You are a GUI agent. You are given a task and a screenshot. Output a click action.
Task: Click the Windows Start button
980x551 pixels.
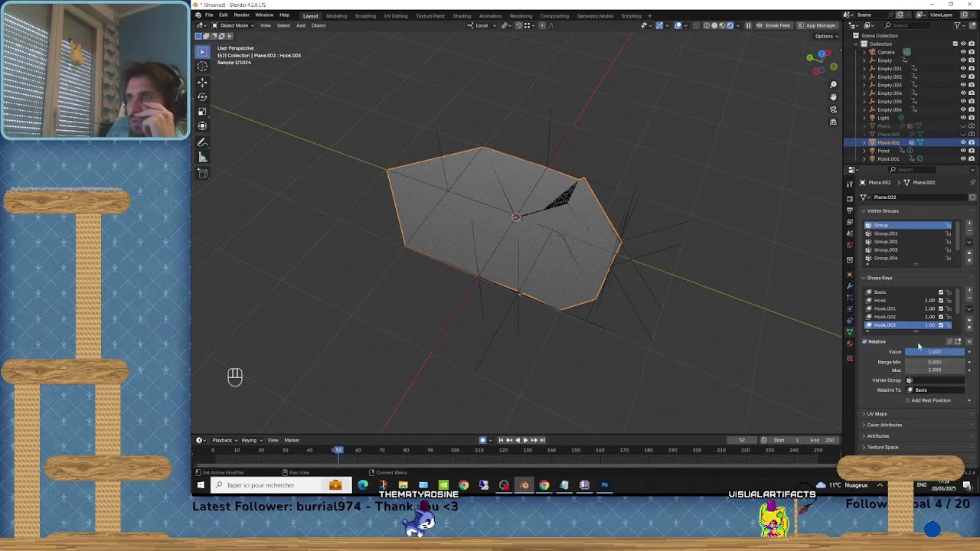pos(201,484)
